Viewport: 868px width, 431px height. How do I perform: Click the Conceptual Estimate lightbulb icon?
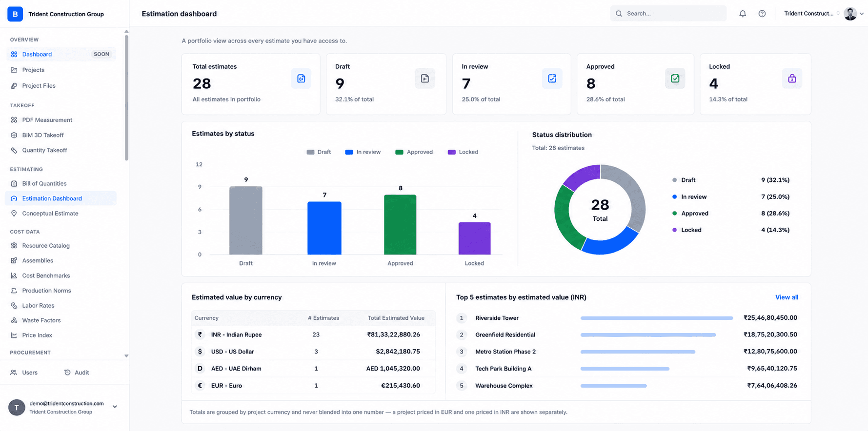[x=14, y=214]
